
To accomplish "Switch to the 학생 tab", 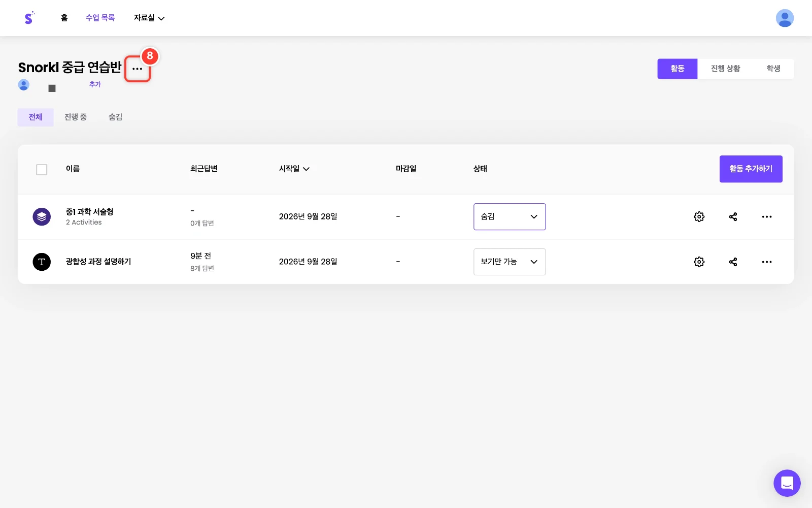I will pos(773,69).
